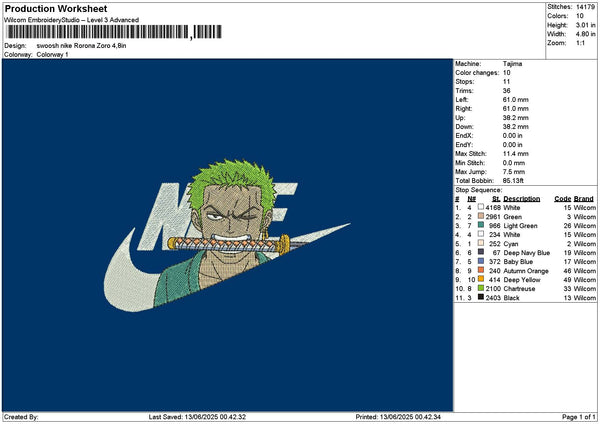
Task: Click code '46' in Autumn Orange row
Action: click(x=567, y=271)
